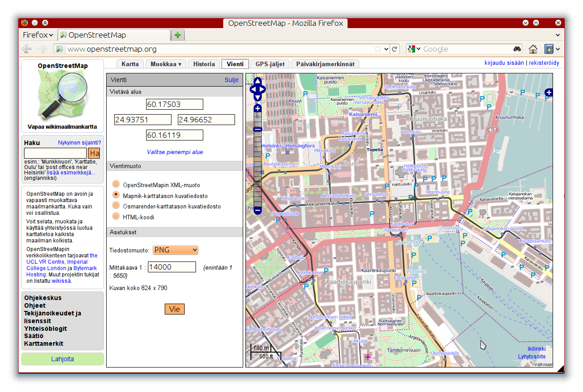
Task: Open the bookmarks star toolbar button
Action: 549,49
